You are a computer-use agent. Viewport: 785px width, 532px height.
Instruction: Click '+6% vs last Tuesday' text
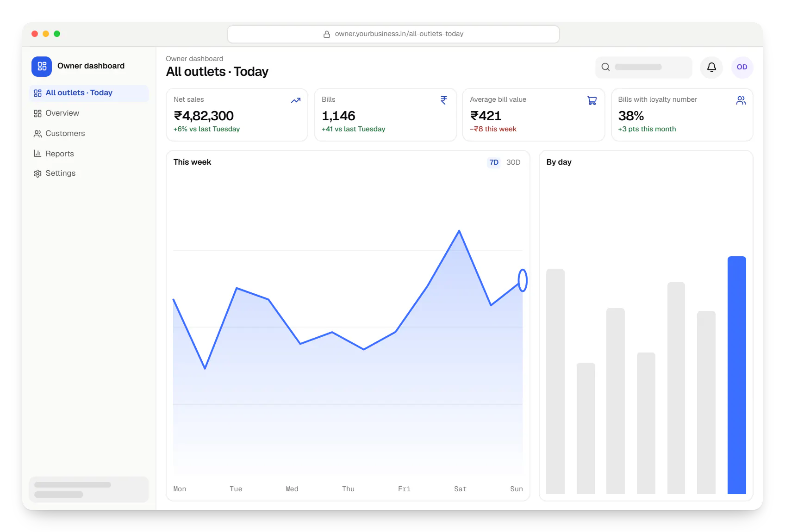tap(206, 129)
